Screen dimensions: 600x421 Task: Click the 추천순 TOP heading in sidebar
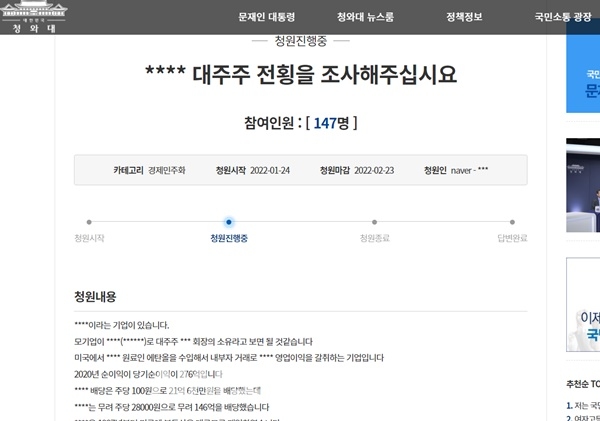click(583, 384)
